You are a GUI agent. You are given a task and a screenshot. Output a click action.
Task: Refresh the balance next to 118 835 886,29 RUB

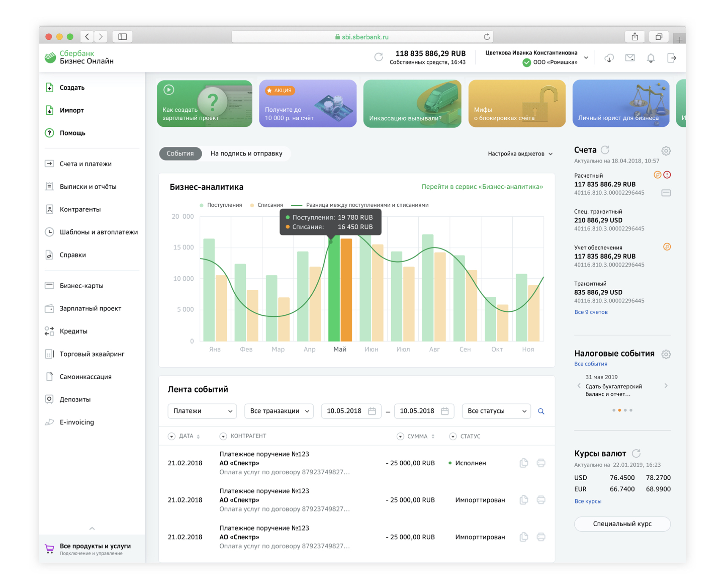[x=379, y=57]
